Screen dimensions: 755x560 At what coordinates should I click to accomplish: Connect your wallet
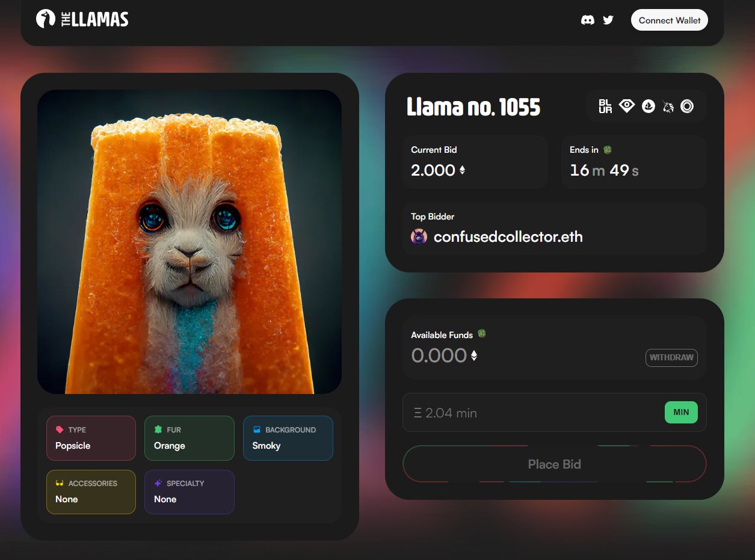pos(670,20)
